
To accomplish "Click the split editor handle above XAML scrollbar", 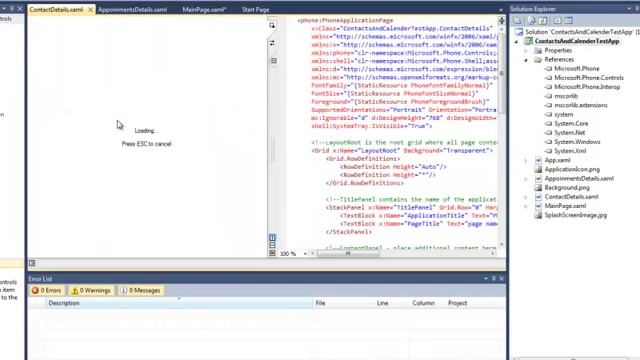I will click(x=501, y=20).
